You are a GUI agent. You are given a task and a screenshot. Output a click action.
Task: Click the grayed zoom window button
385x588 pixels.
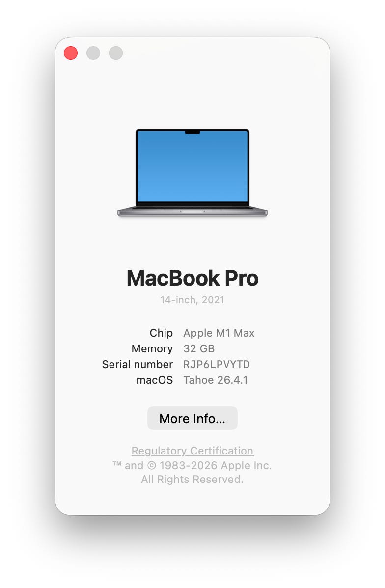(x=115, y=53)
